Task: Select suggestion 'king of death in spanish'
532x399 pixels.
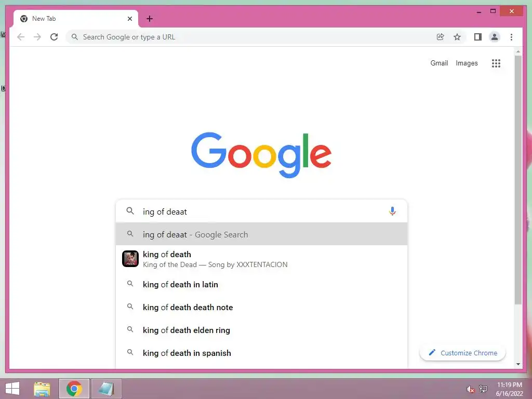Action: pyautogui.click(x=261, y=353)
